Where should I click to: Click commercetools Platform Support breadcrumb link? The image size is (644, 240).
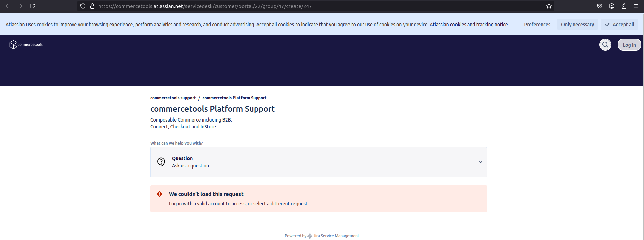tap(234, 98)
